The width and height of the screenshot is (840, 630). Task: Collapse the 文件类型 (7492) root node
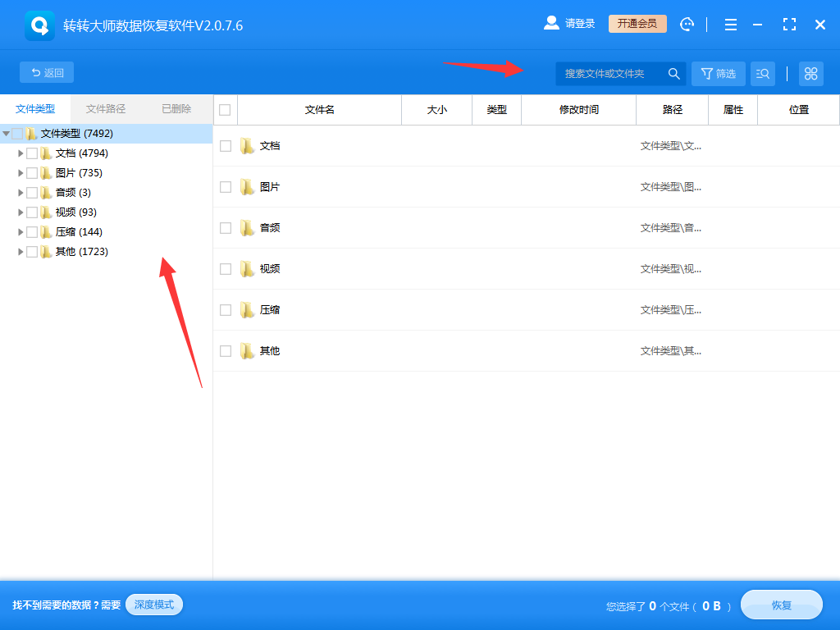(7, 133)
